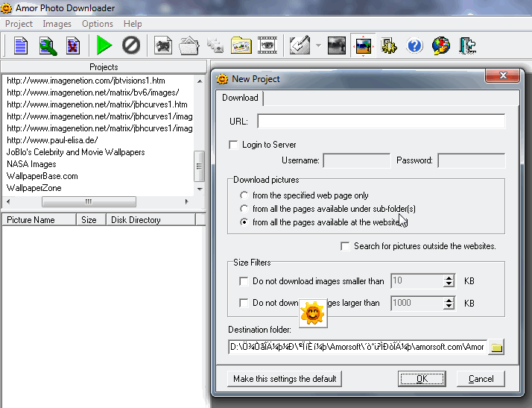Click the grayscale thumbnail view icon
This screenshot has height=408, width=532.
[337, 45]
